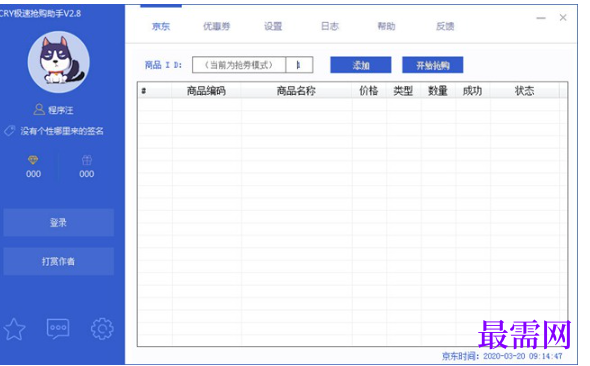This screenshot has width=590, height=366.
Task: Minimize the window
Action: click(541, 18)
